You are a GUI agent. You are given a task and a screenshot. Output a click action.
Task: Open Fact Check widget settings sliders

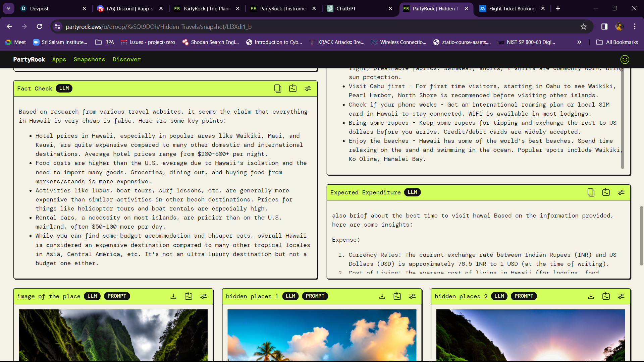pos(308,88)
